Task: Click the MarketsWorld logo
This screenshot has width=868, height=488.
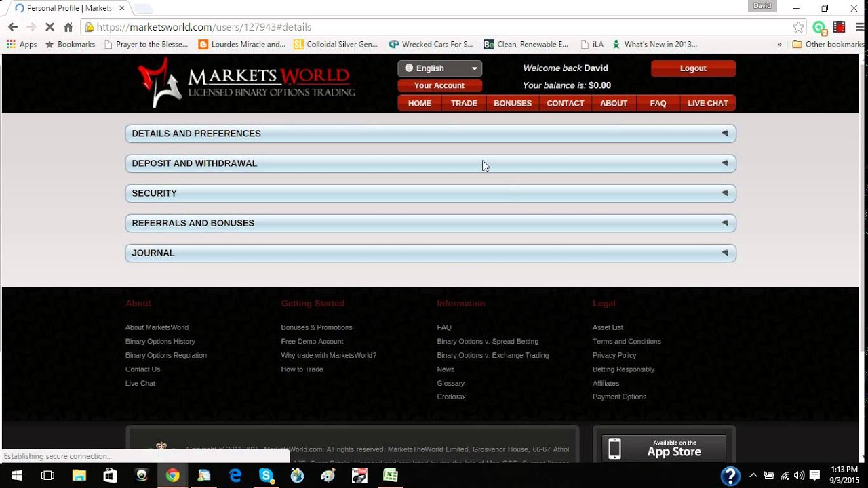Action: click(246, 83)
